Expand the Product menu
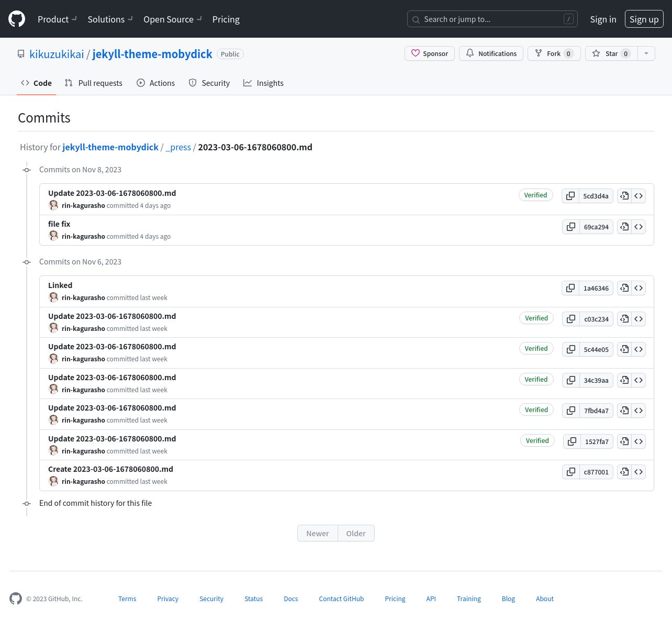Image resolution: width=672 pixels, height=631 pixels. click(57, 19)
